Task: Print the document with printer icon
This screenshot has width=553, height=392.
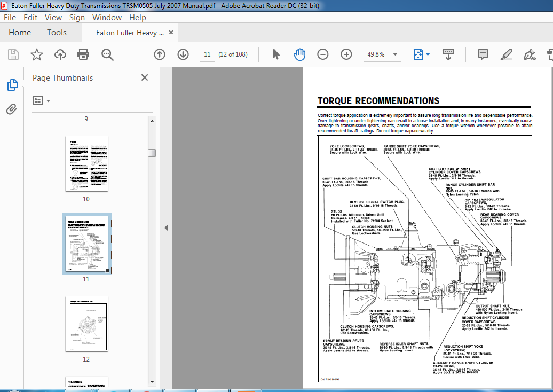Action: pos(83,54)
